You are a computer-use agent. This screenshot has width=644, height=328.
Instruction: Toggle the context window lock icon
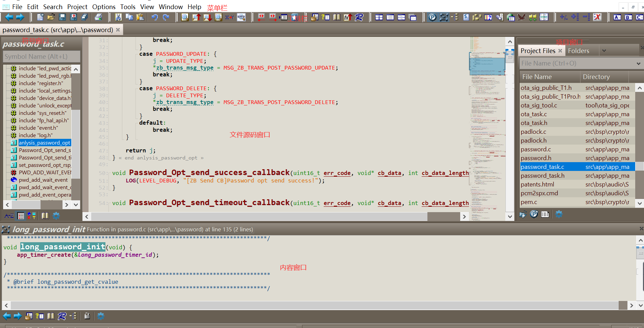87,316
